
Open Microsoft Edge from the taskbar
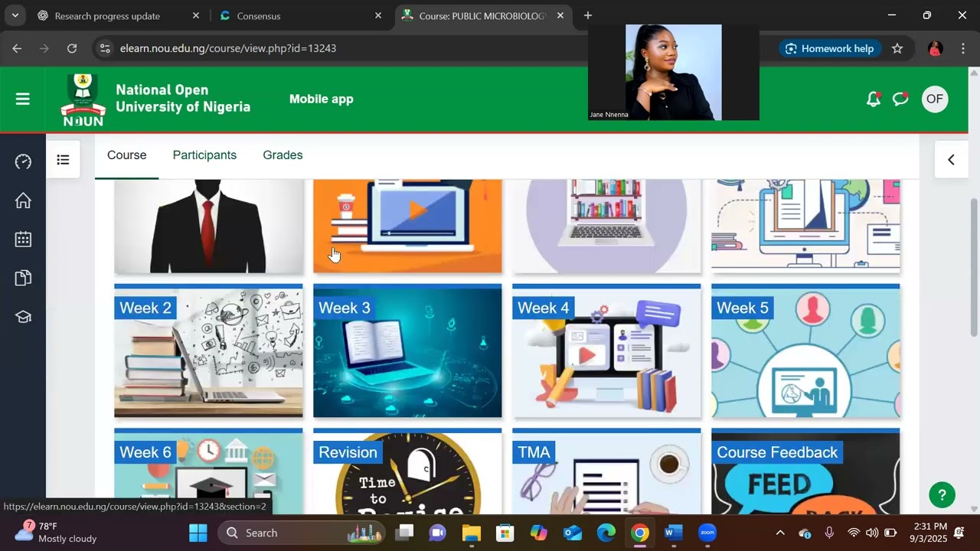pyautogui.click(x=606, y=533)
